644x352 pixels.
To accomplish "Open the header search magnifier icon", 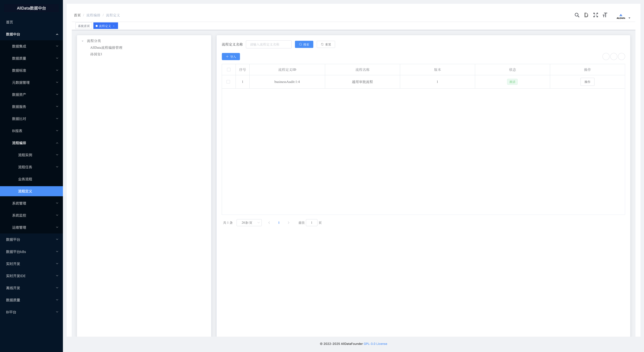I will pos(577,15).
